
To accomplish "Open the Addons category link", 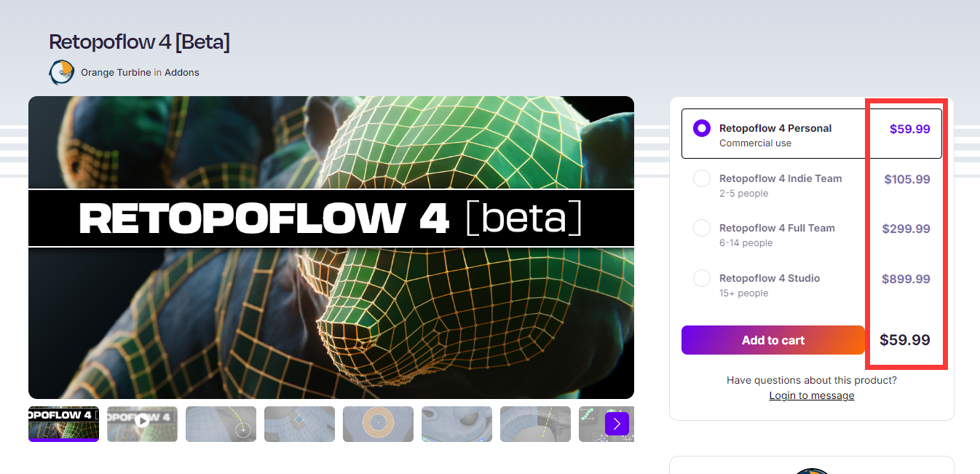I will point(182,72).
